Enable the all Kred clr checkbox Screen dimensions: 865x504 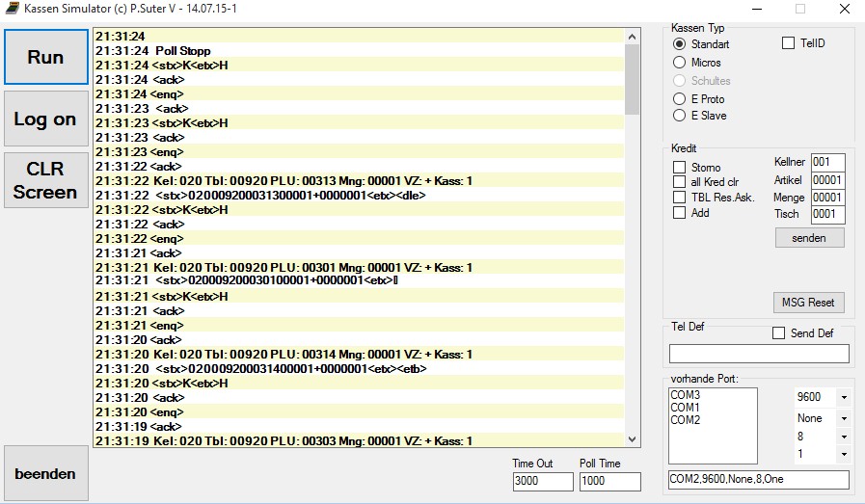[679, 182]
